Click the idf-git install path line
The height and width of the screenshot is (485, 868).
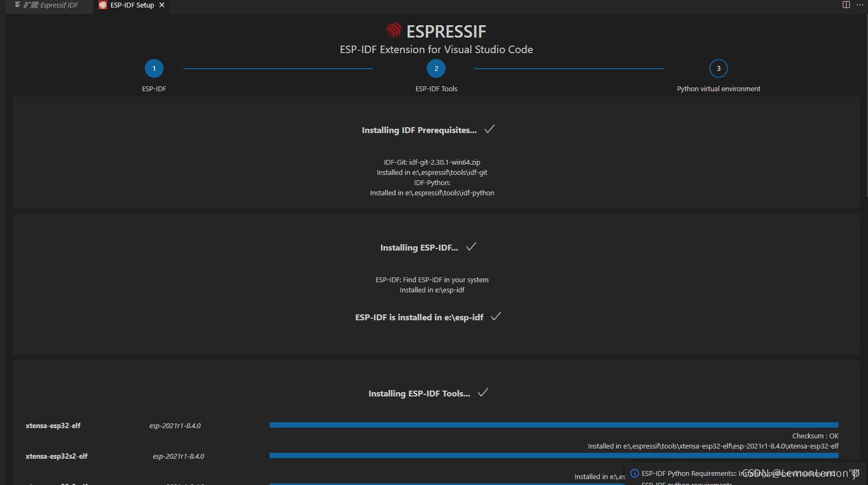point(432,173)
